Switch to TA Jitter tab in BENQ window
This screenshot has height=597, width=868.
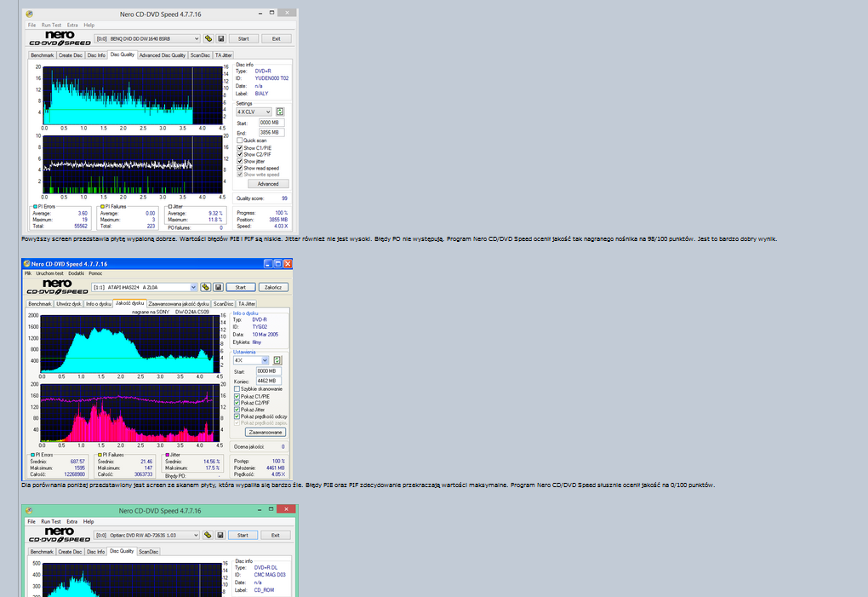click(224, 55)
